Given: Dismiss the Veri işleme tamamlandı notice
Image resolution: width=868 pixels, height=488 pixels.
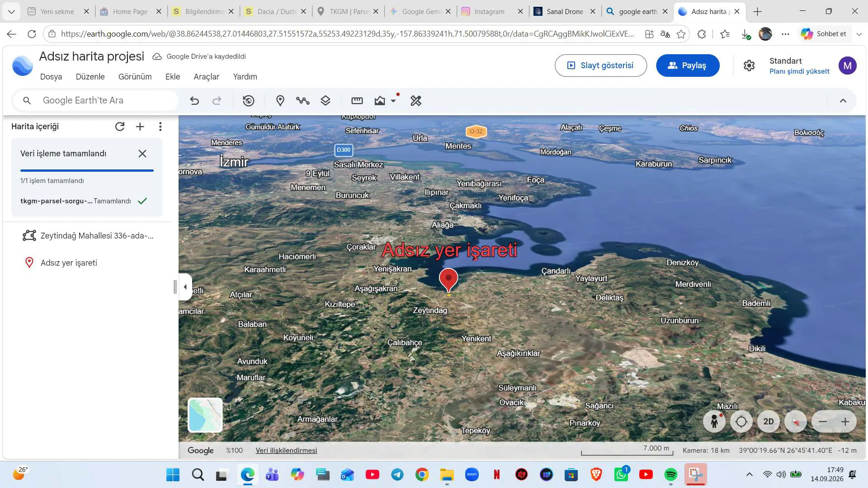Looking at the screenshot, I should 142,154.
